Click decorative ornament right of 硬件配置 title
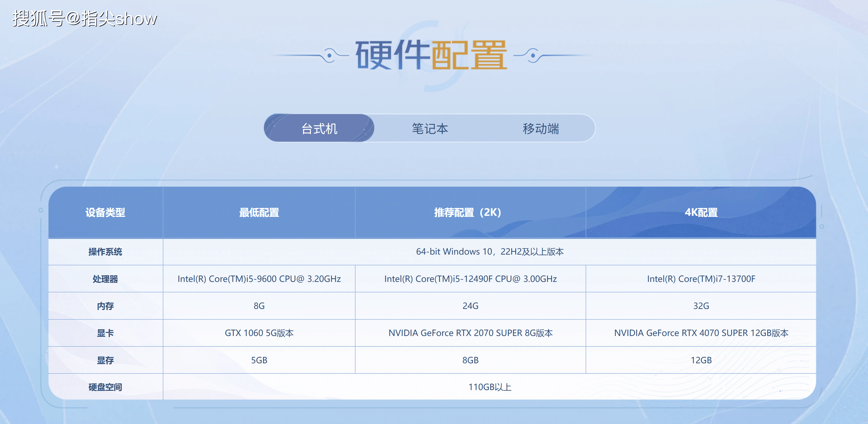This screenshot has height=424, width=868. (533, 55)
